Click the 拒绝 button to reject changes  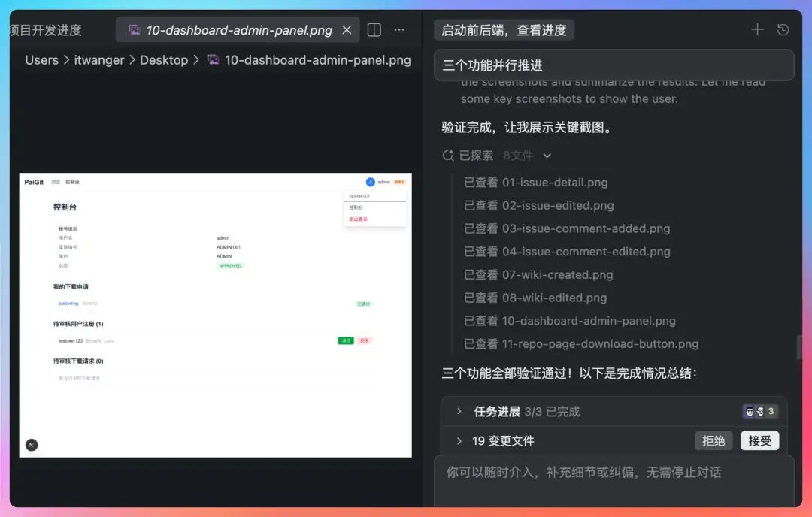713,441
